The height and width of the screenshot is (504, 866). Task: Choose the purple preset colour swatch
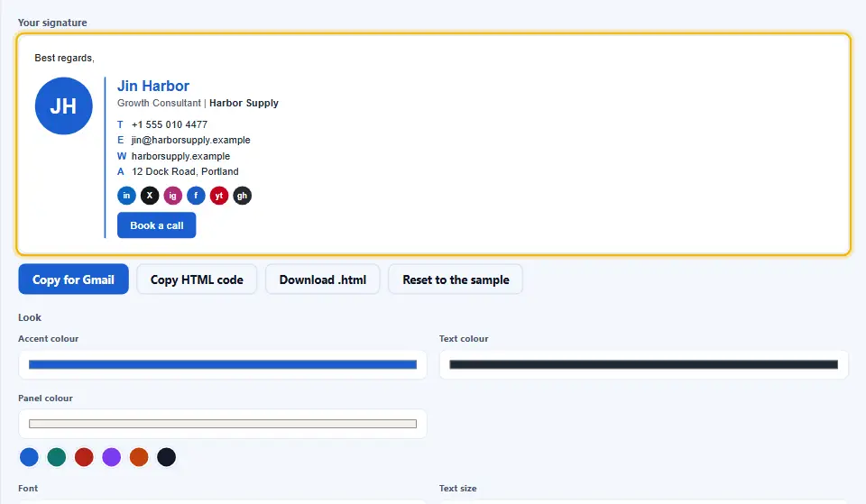click(112, 457)
